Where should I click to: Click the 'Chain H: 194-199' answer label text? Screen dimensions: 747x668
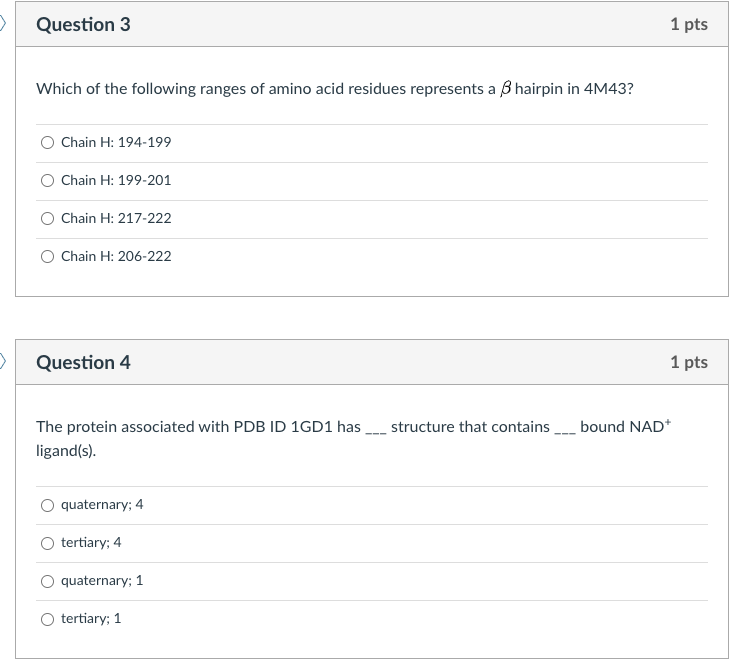[x=116, y=143]
